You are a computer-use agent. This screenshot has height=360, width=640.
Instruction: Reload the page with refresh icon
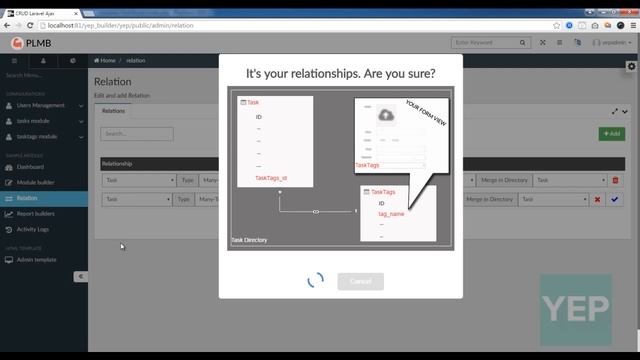click(x=30, y=25)
